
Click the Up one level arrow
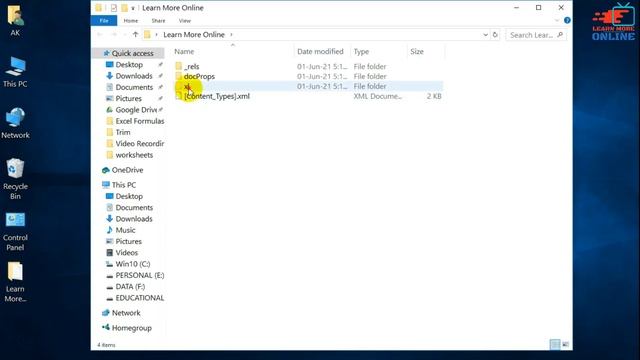(x=136, y=35)
